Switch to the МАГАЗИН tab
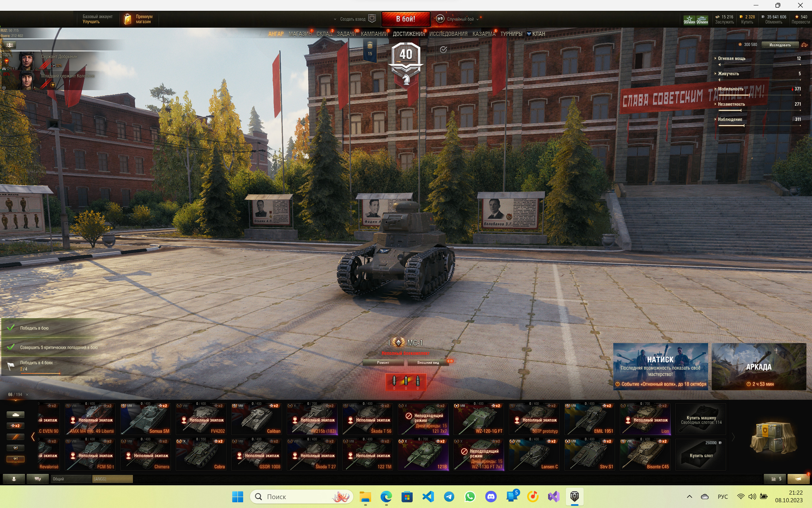This screenshot has width=812, height=508. (x=300, y=34)
